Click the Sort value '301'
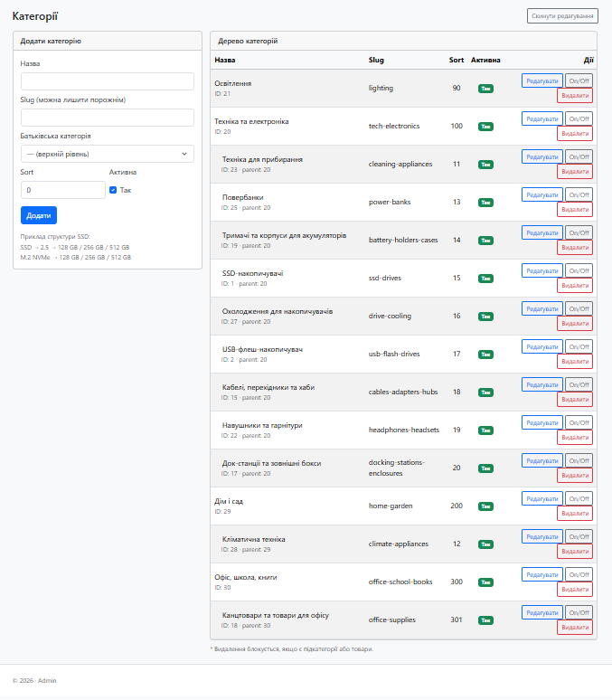The height and width of the screenshot is (700, 612). coord(457,620)
